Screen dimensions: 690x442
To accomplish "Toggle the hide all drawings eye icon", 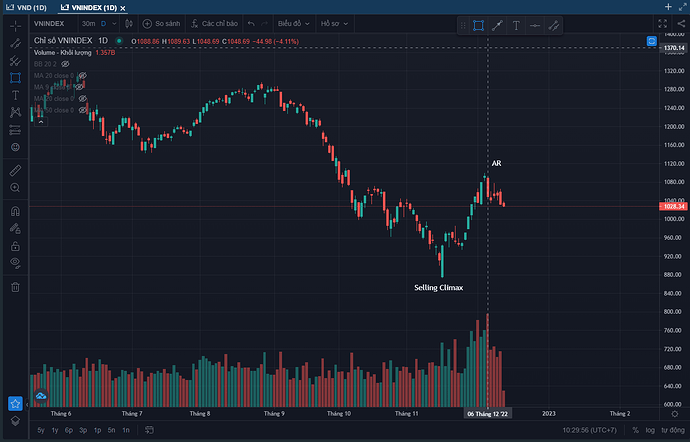I will tap(15, 262).
